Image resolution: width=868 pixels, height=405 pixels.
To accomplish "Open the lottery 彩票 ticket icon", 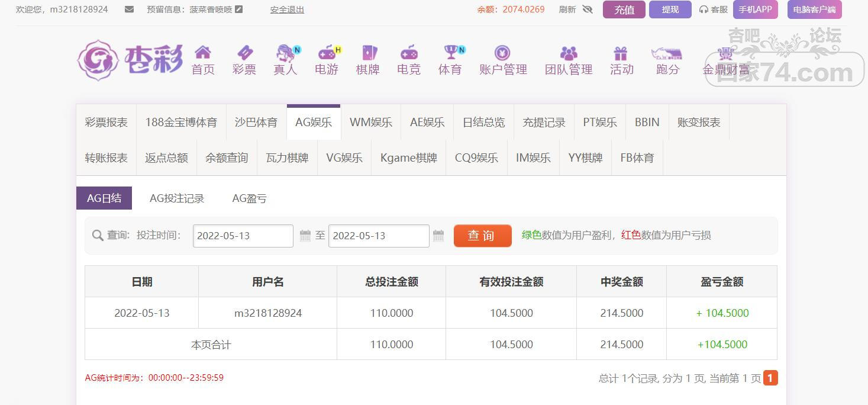I will pyautogui.click(x=244, y=53).
